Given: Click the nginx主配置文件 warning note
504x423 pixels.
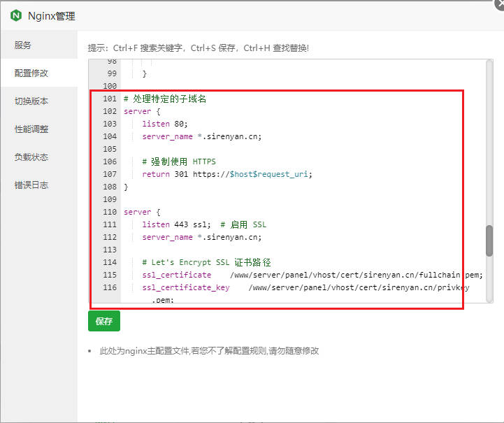Looking at the screenshot, I should [209, 351].
